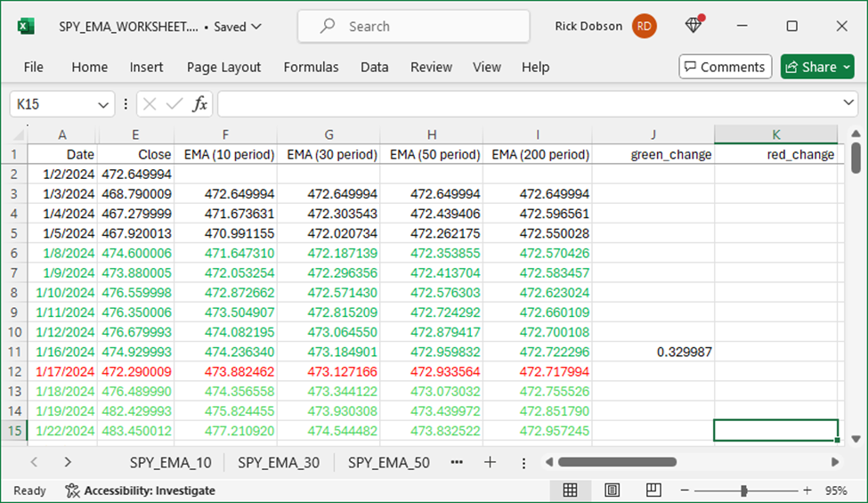The width and height of the screenshot is (868, 503).
Task: Go to next sheet tab arrow
Action: 68,462
